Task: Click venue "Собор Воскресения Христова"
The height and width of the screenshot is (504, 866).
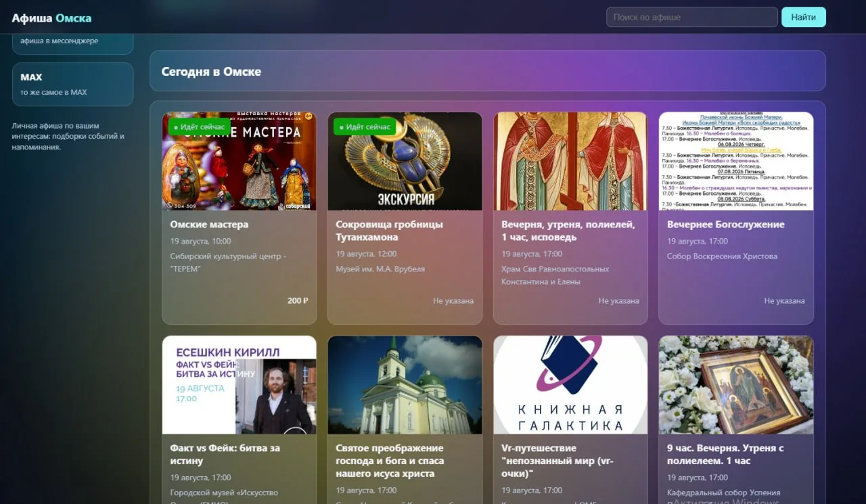Action: (x=723, y=256)
